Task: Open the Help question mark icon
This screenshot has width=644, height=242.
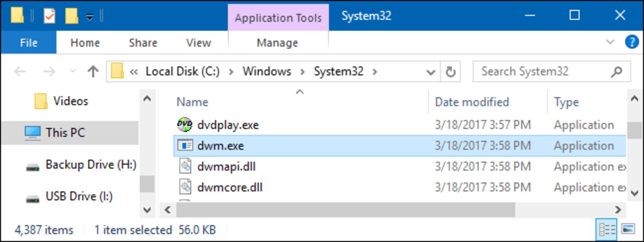Action: click(x=632, y=43)
